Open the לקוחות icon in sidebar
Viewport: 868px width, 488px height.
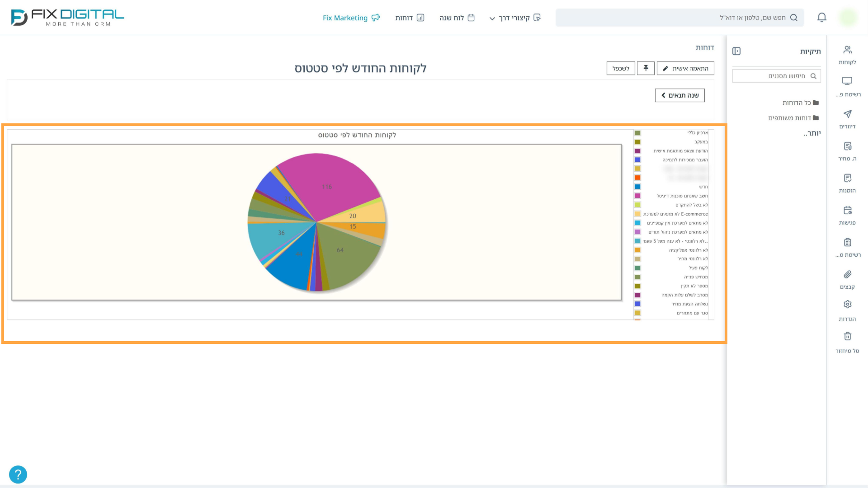point(847,50)
